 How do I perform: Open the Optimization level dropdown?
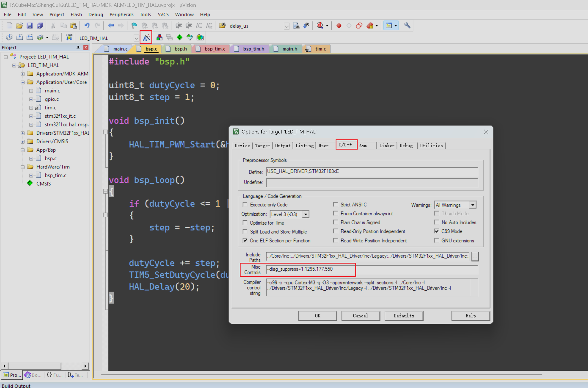click(x=305, y=214)
